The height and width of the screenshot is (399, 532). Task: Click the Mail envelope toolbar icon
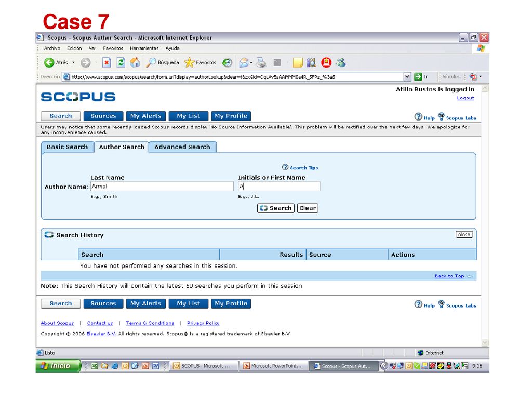click(244, 62)
